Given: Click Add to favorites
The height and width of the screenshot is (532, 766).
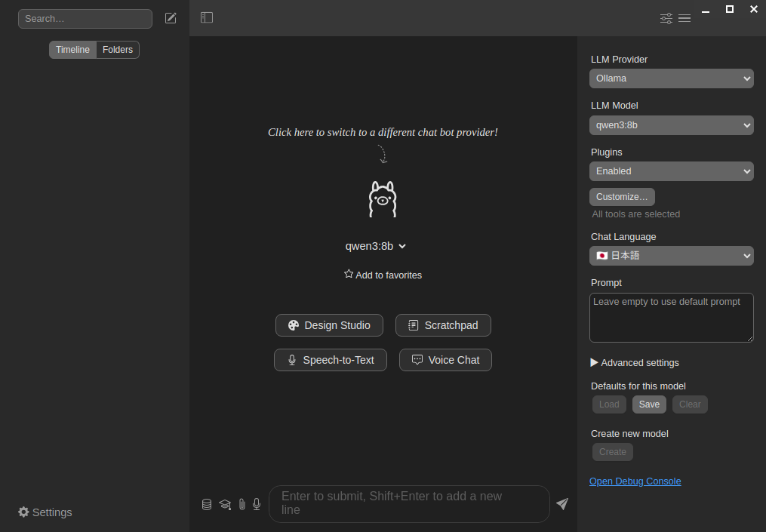Looking at the screenshot, I should point(383,275).
